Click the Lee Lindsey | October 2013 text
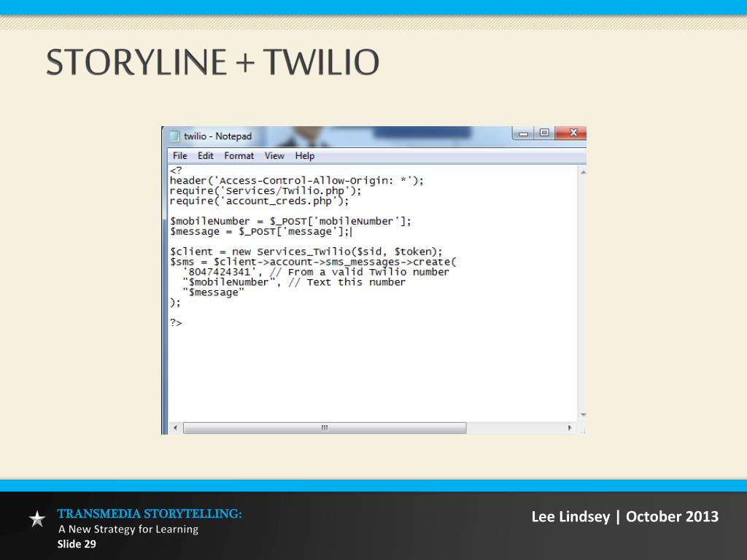Image resolution: width=747 pixels, height=560 pixels. coord(625,517)
